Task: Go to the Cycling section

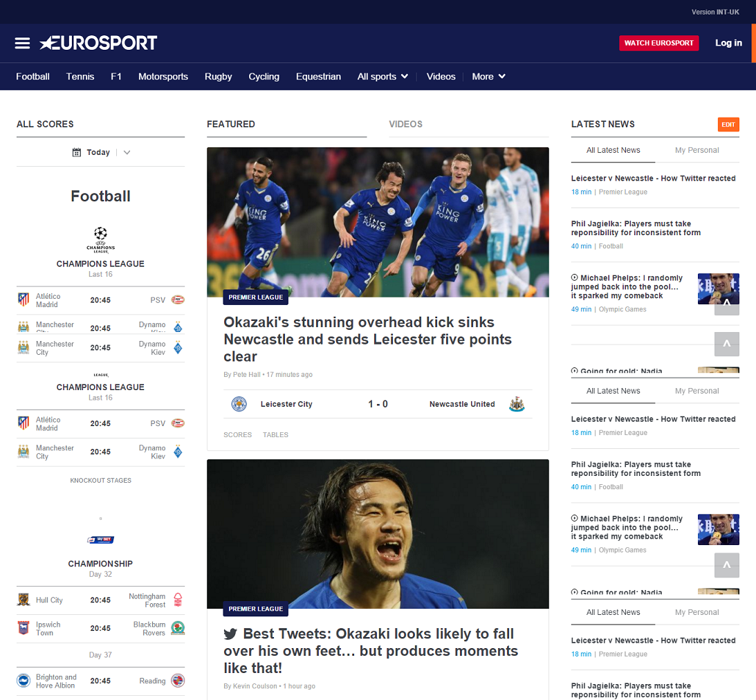Action: tap(264, 77)
